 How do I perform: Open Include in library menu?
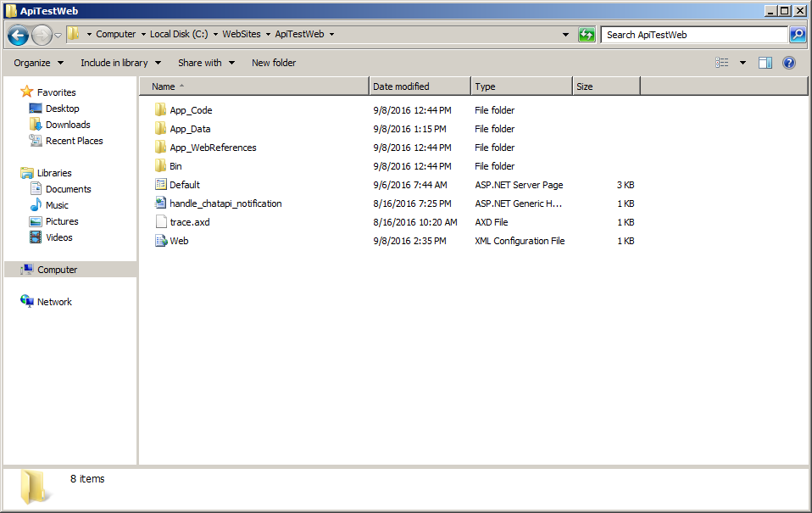coord(120,63)
